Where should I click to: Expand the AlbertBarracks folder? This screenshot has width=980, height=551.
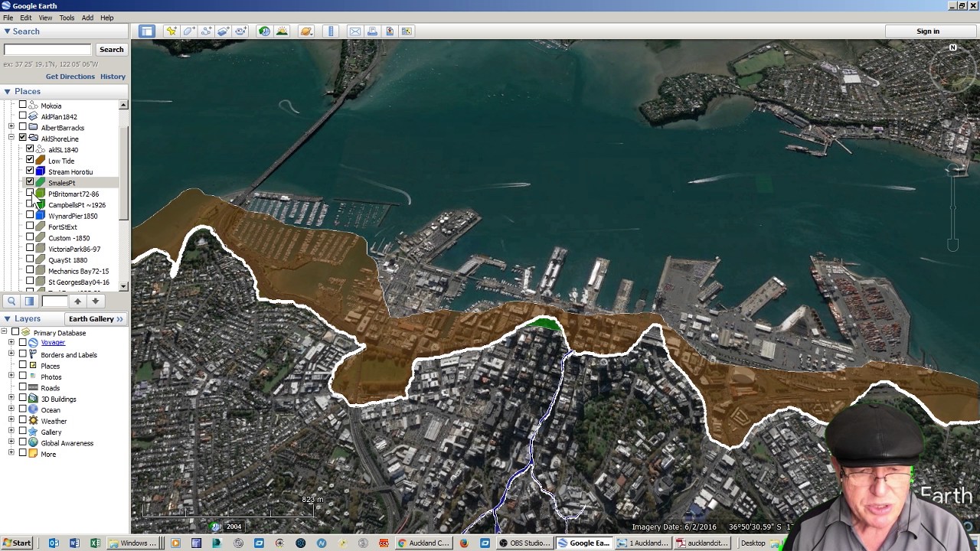click(11, 127)
